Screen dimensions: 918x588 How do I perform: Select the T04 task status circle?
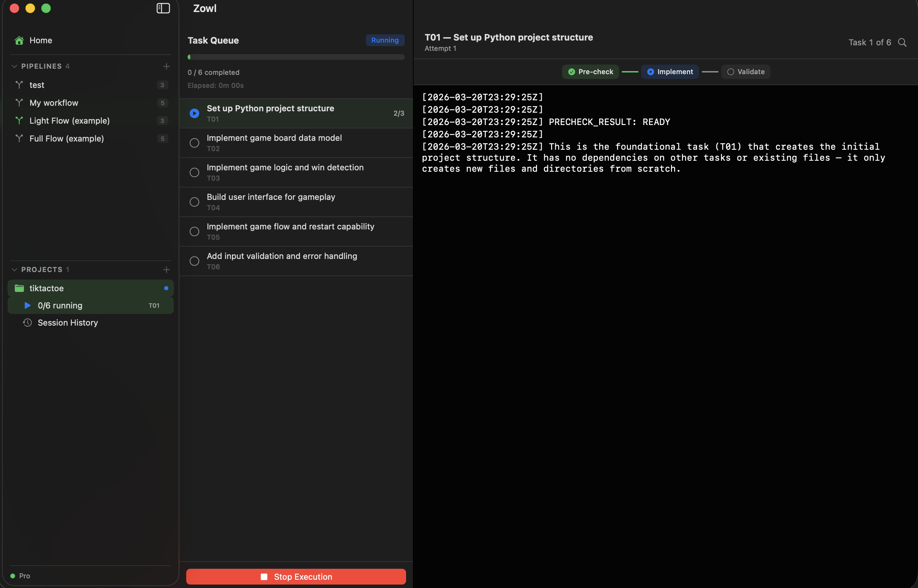coord(194,202)
